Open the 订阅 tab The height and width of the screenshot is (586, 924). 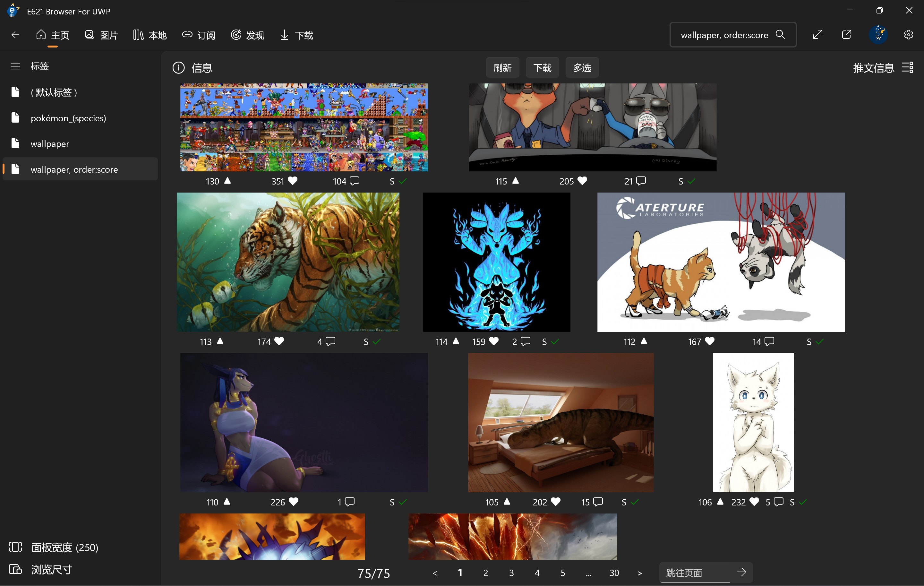[x=198, y=35]
